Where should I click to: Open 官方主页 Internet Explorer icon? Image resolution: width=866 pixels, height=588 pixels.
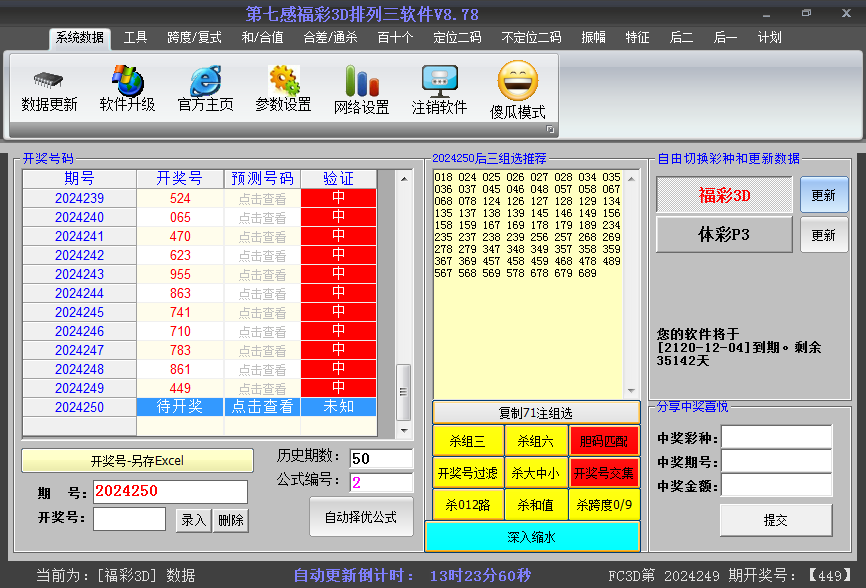click(x=205, y=81)
